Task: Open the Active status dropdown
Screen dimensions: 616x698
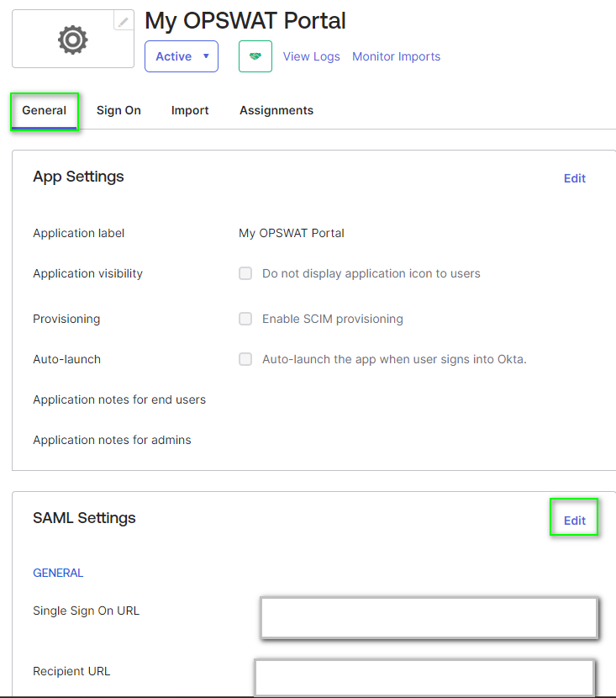Action: [182, 56]
